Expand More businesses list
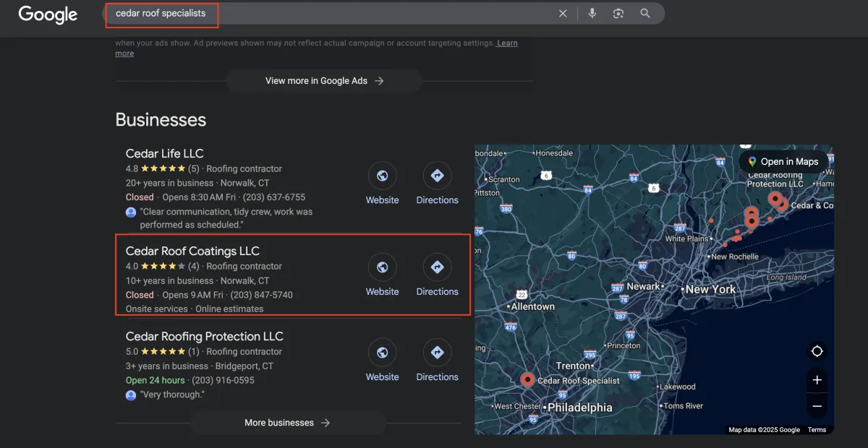The image size is (868, 448). point(287,423)
